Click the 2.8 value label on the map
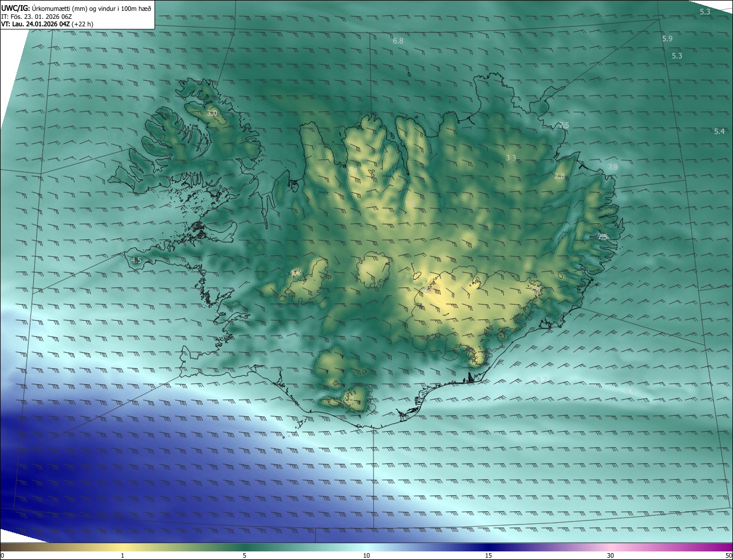 coord(559,176)
